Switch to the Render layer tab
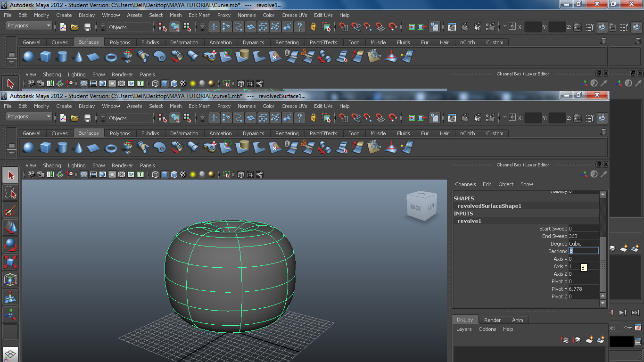Screen dimensions: 644x362 [x=492, y=320]
